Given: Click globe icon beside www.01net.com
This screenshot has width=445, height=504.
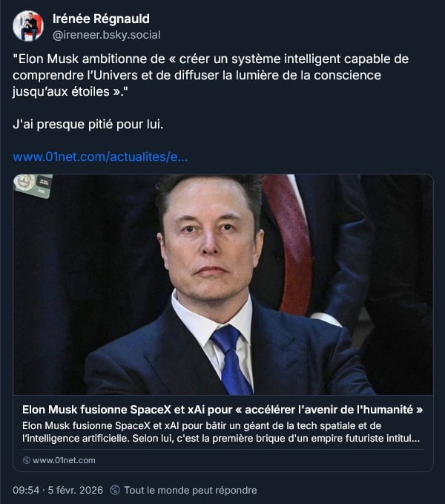Looking at the screenshot, I should (26, 460).
